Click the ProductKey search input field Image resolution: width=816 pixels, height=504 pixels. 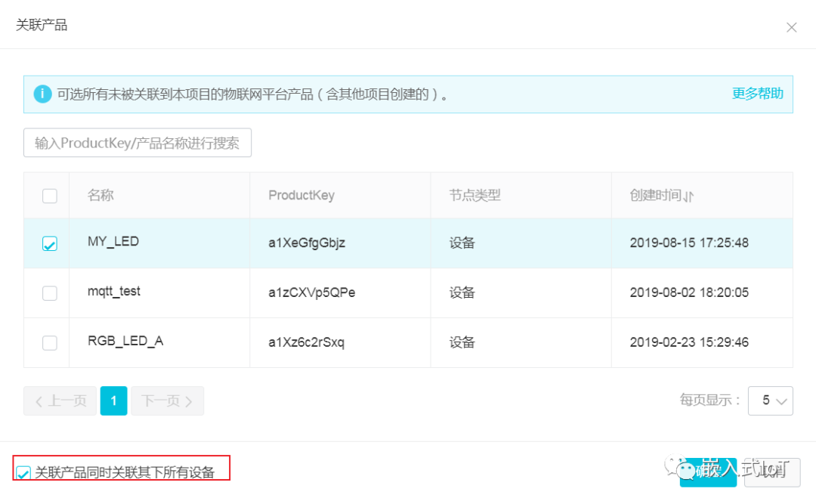[138, 143]
